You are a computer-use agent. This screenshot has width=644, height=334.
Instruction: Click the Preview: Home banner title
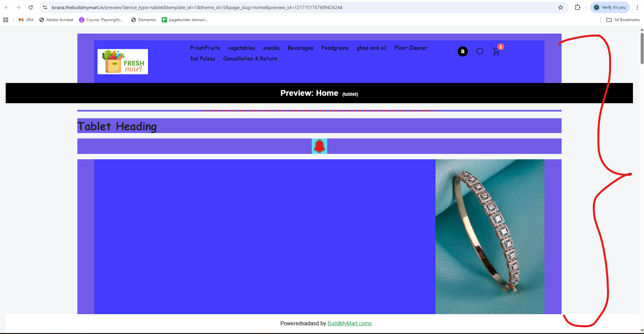(309, 93)
